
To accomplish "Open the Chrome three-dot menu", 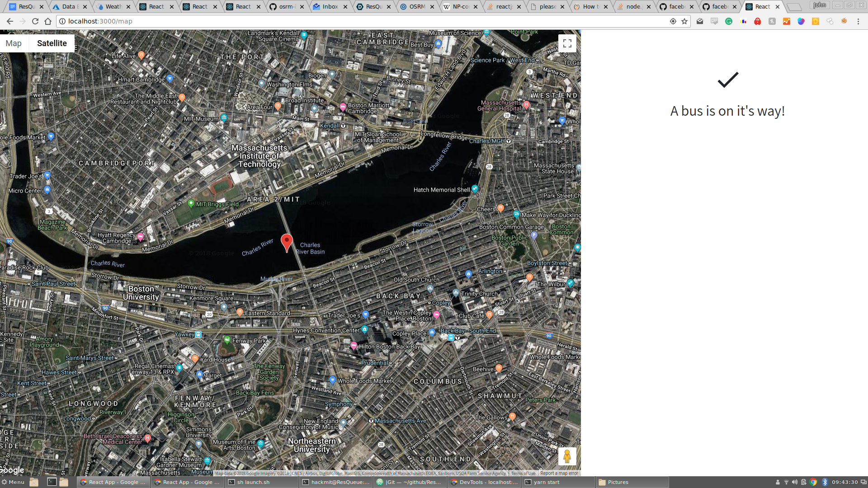I will tap(858, 21).
